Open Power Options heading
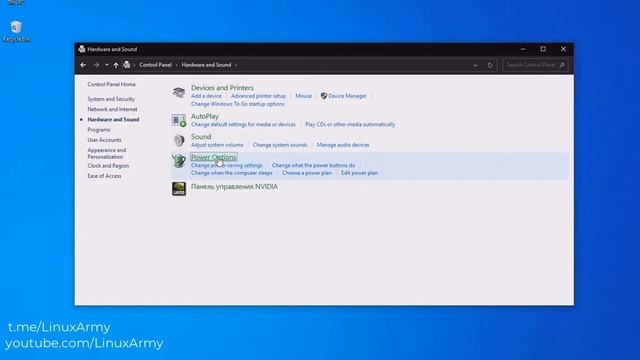This screenshot has height=360, width=640. (x=213, y=157)
